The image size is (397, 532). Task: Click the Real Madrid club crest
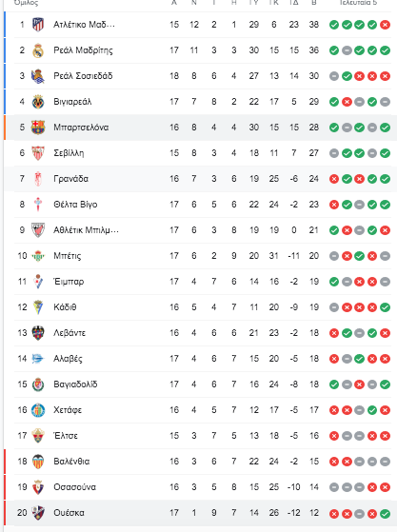(38, 50)
